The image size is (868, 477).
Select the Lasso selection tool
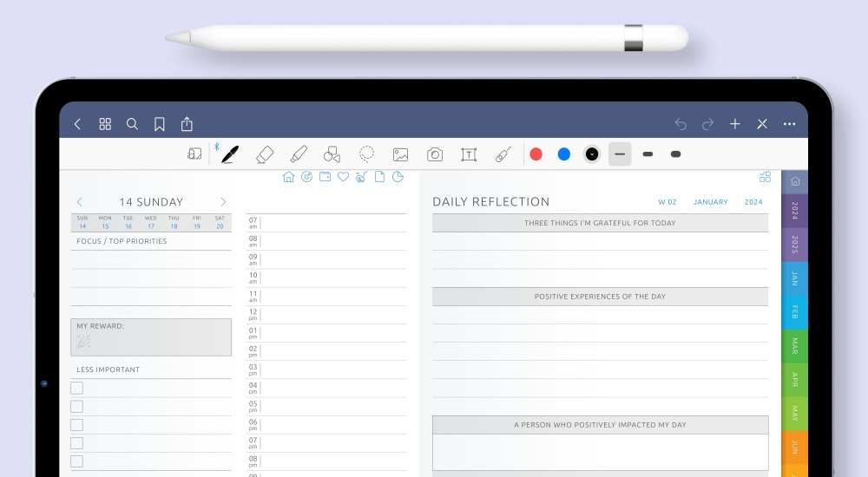coord(366,154)
